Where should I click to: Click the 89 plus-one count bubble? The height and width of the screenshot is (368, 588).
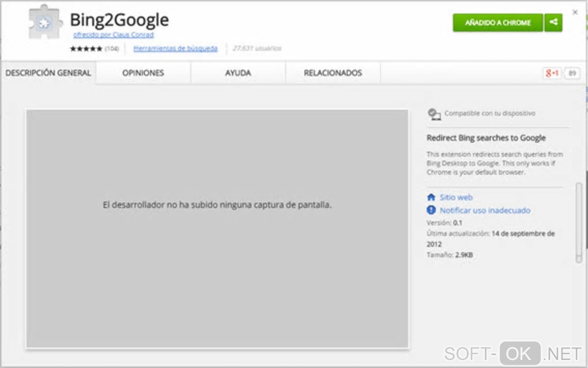point(572,73)
